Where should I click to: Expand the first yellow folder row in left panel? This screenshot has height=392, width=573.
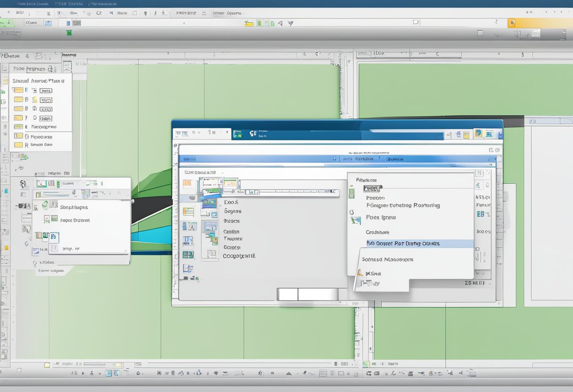tap(18, 90)
